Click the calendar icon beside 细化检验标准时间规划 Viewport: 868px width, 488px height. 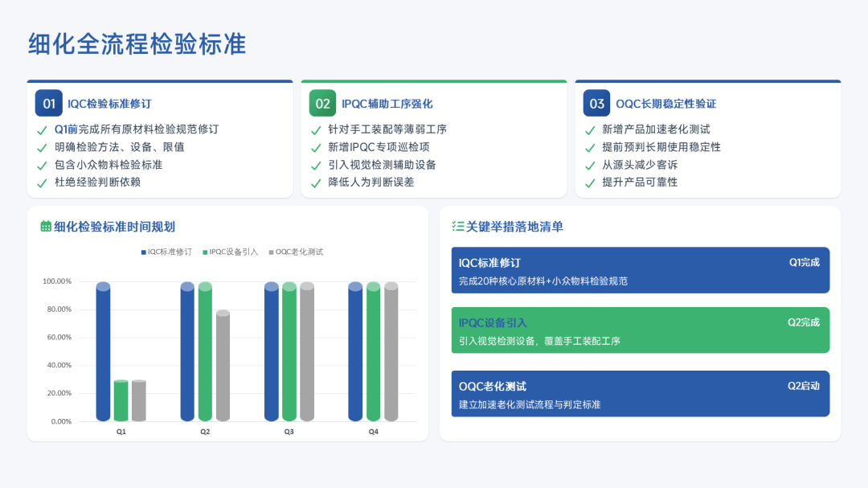[46, 227]
